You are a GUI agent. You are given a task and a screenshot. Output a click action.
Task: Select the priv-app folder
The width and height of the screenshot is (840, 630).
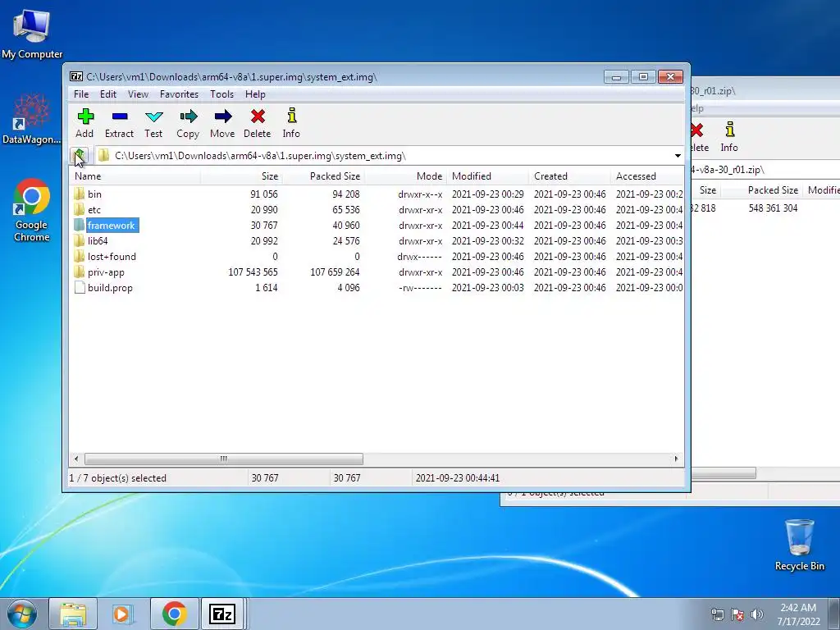pos(106,272)
